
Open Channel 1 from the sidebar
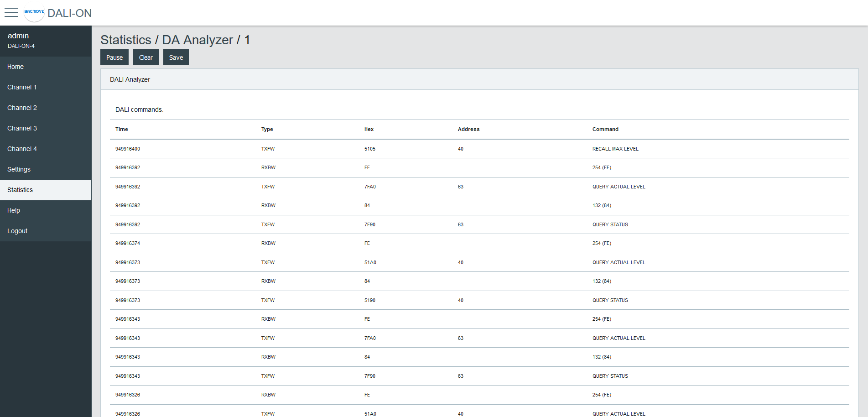point(22,87)
